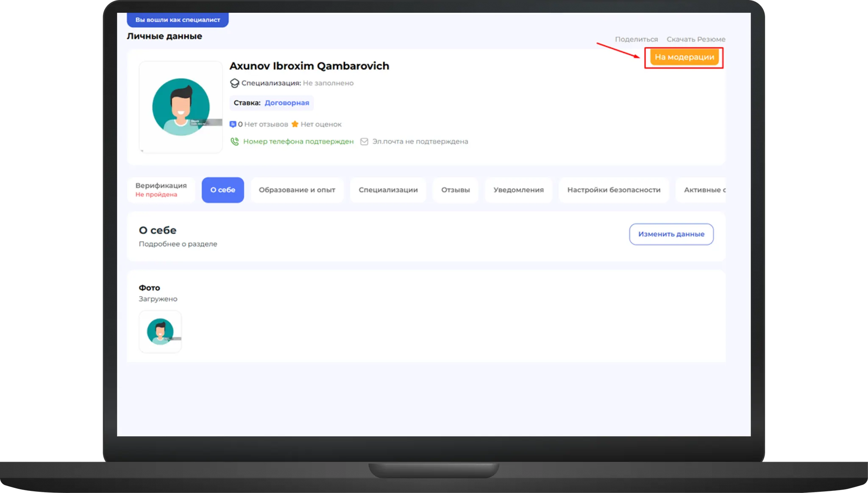The width and height of the screenshot is (868, 493).
Task: Click the green phone confirmed icon
Action: 234,142
